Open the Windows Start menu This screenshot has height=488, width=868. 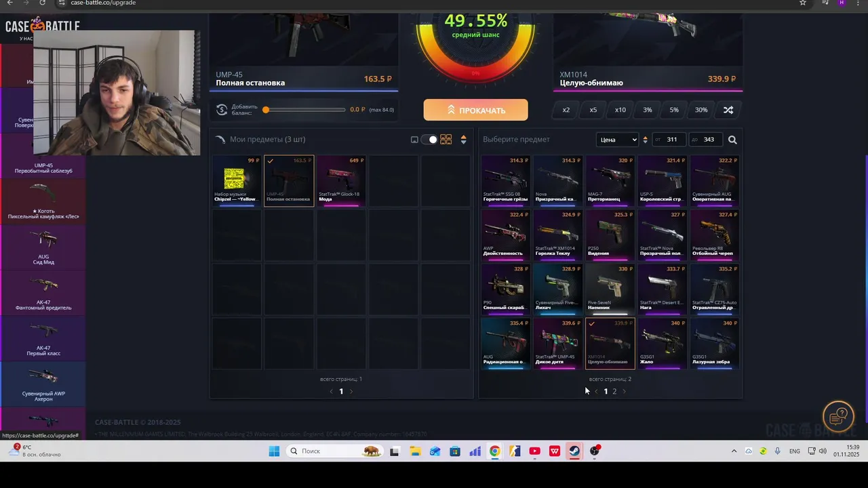274,451
